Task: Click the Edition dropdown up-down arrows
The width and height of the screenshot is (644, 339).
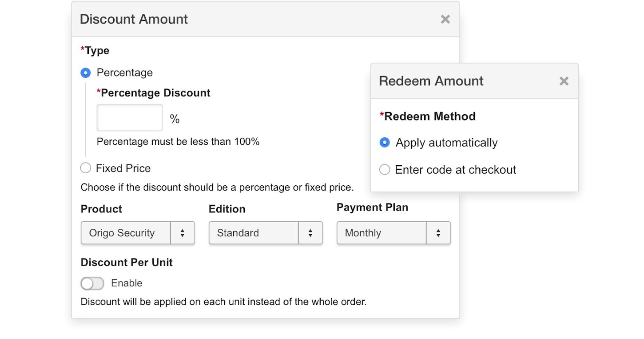Action: coord(310,233)
